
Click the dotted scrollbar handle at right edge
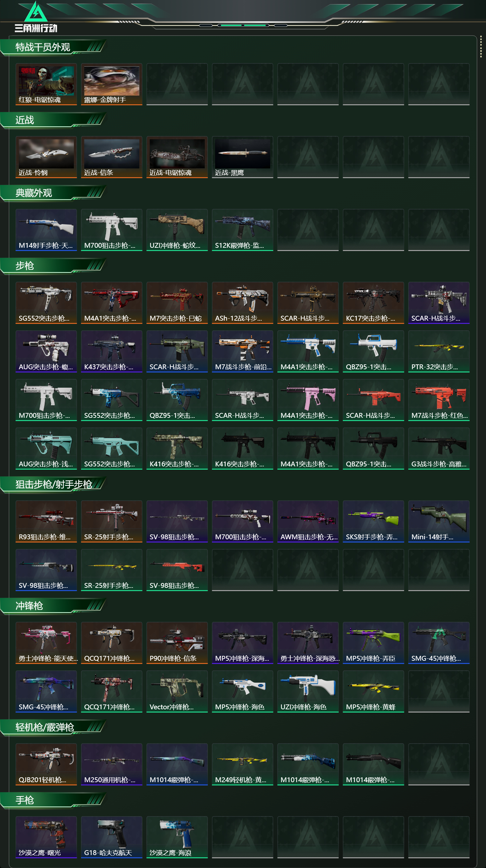tap(481, 47)
